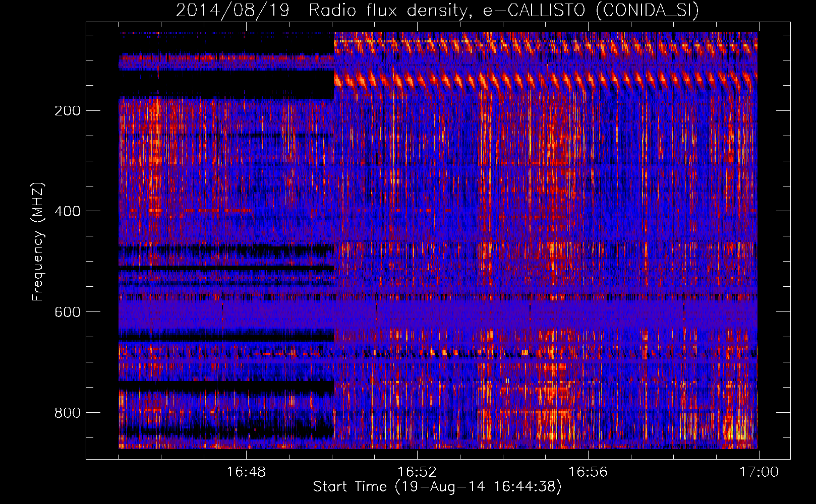816x504 pixels.
Task: Click the 'Start Time (19-Aug-14 16:44:38)' label
Action: [437, 487]
